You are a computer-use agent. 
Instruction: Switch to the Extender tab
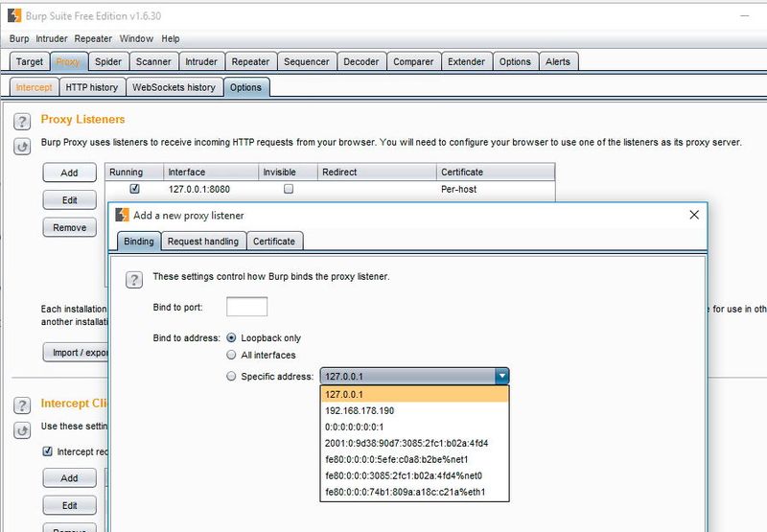coord(466,61)
